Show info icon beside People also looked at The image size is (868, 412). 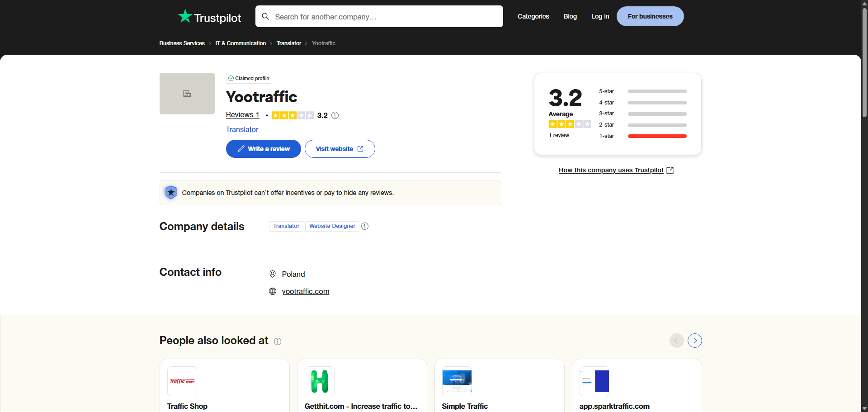pos(278,341)
